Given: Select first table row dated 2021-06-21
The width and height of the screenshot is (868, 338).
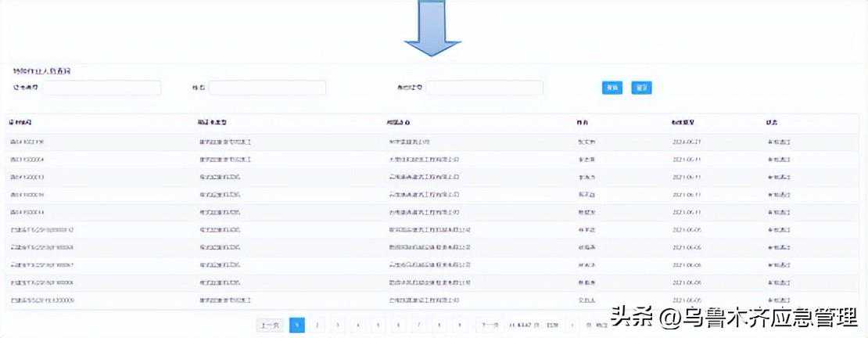Looking at the screenshot, I should (434, 142).
